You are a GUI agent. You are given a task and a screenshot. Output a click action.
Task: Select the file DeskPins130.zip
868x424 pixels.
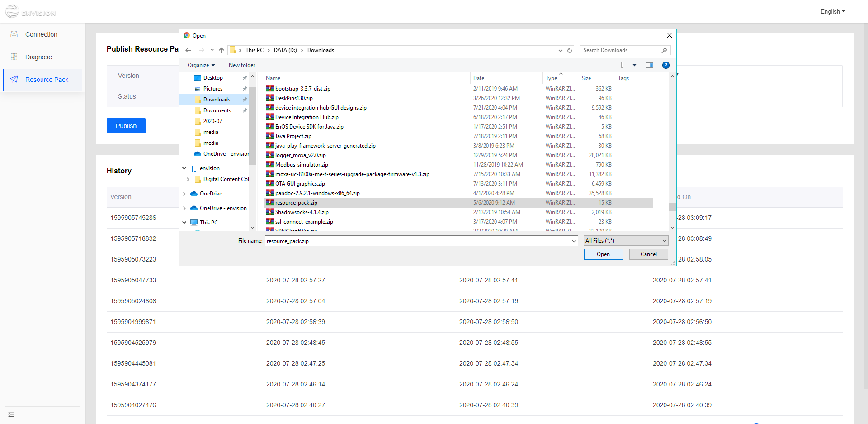pyautogui.click(x=294, y=98)
